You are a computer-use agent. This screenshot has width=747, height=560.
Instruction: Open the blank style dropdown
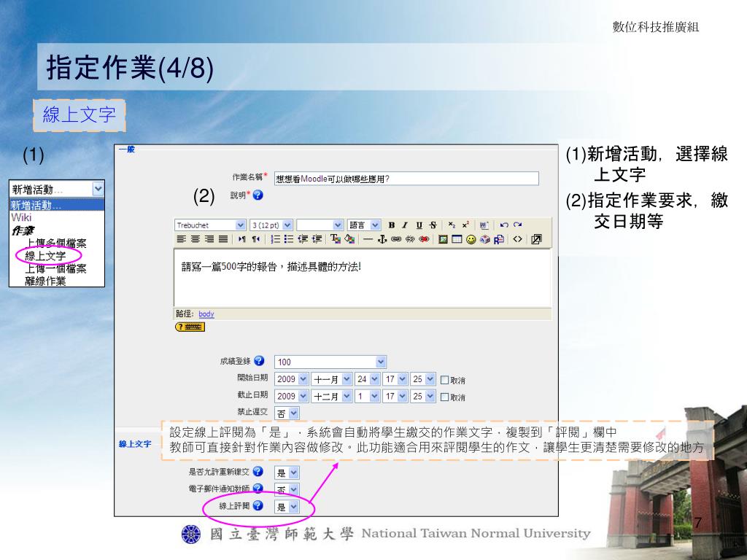(320, 225)
